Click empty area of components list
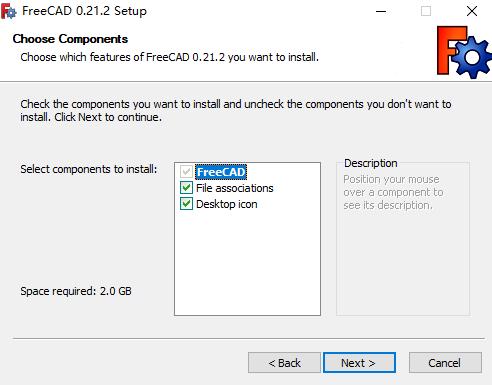 coord(247,263)
